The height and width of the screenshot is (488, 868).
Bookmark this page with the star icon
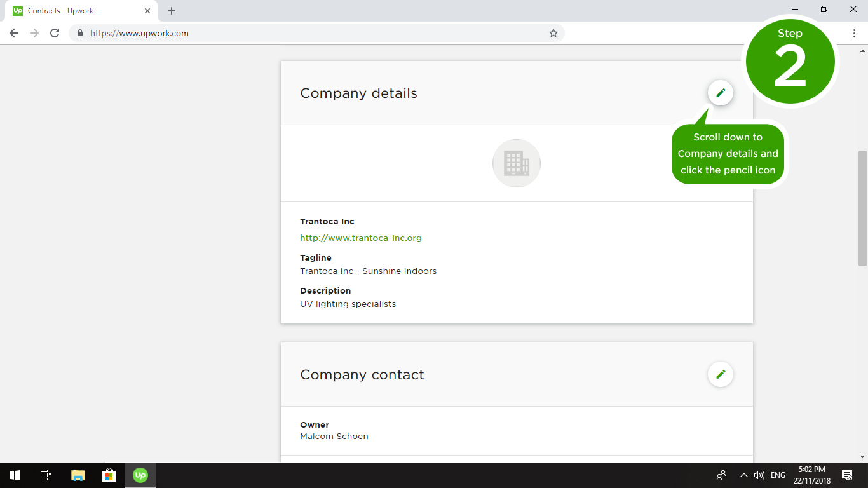coord(553,33)
